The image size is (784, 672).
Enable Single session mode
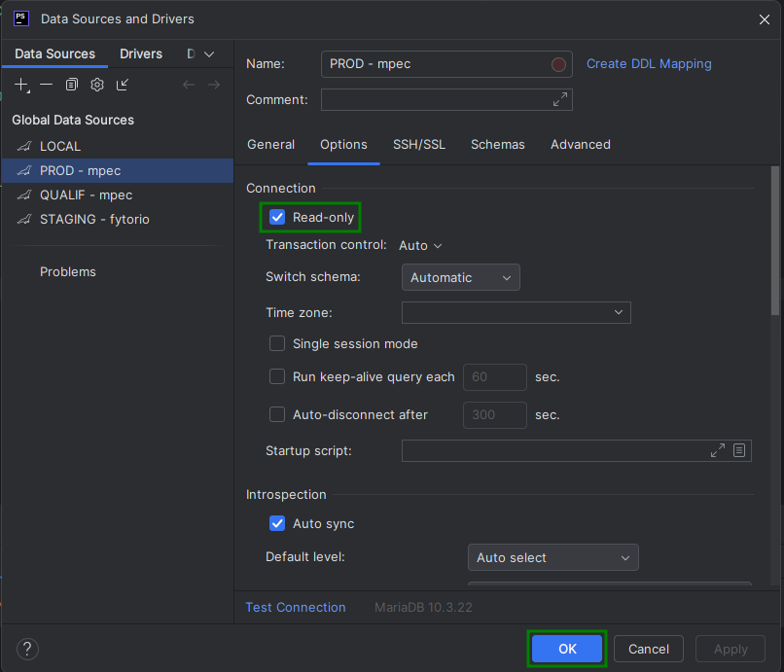(x=277, y=343)
